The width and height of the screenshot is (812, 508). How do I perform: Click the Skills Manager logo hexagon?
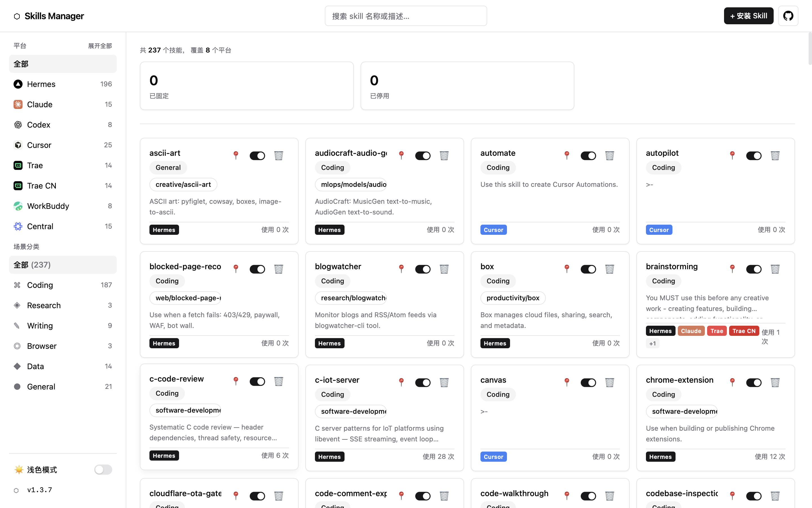[x=17, y=16]
